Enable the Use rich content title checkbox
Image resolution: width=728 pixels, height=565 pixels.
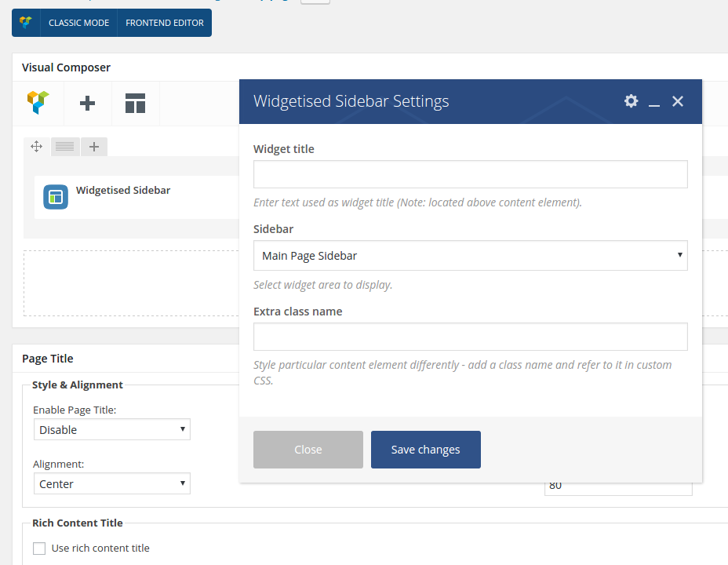(39, 549)
